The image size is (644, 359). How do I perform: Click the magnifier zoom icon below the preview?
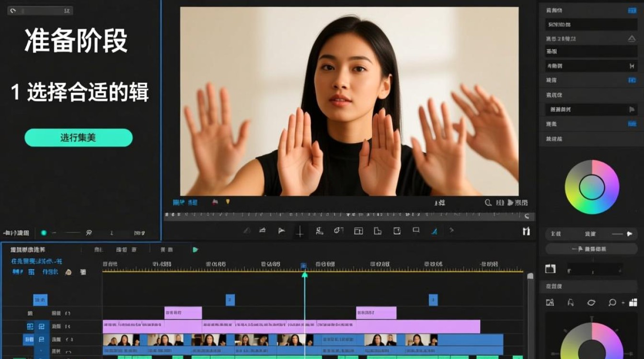pyautogui.click(x=488, y=202)
